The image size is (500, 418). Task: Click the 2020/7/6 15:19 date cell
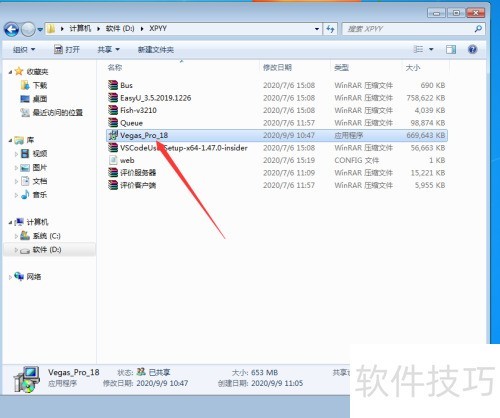pyautogui.click(x=289, y=160)
